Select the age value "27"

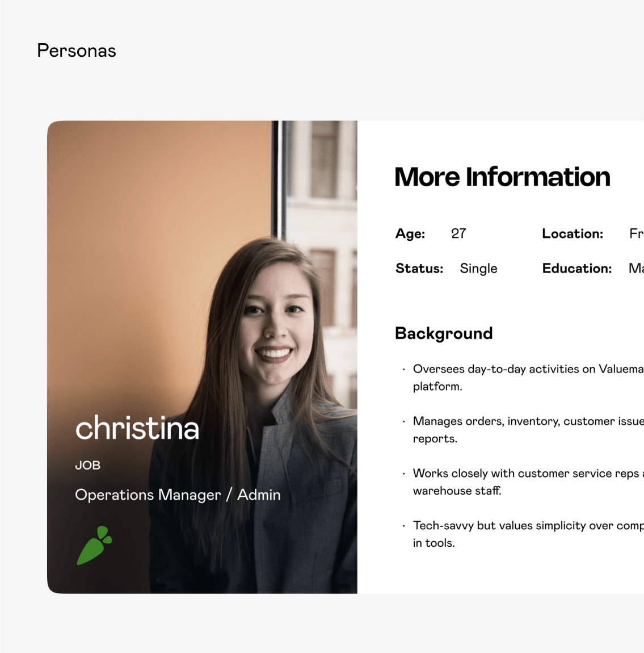(x=458, y=233)
